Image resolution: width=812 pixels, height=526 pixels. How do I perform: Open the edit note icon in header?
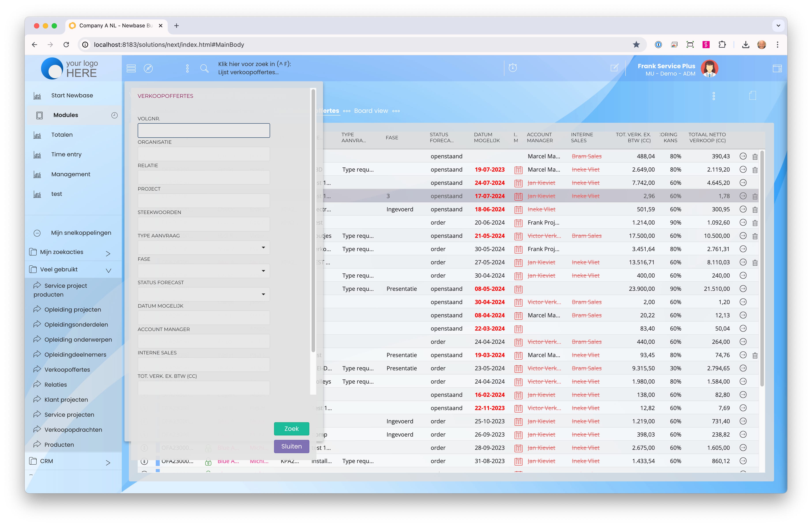point(615,68)
